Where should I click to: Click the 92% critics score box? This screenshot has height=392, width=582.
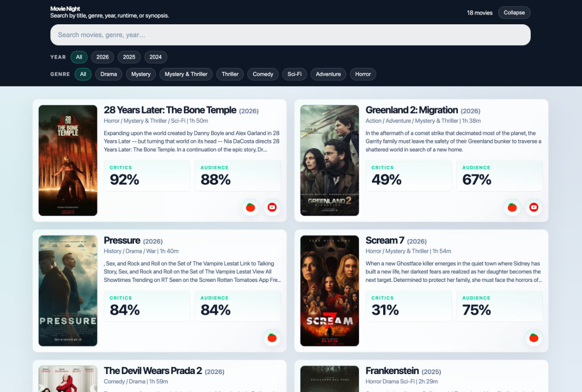click(147, 176)
